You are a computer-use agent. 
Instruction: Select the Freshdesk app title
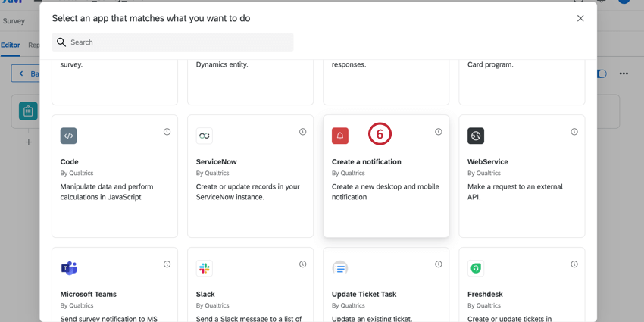[x=485, y=295]
